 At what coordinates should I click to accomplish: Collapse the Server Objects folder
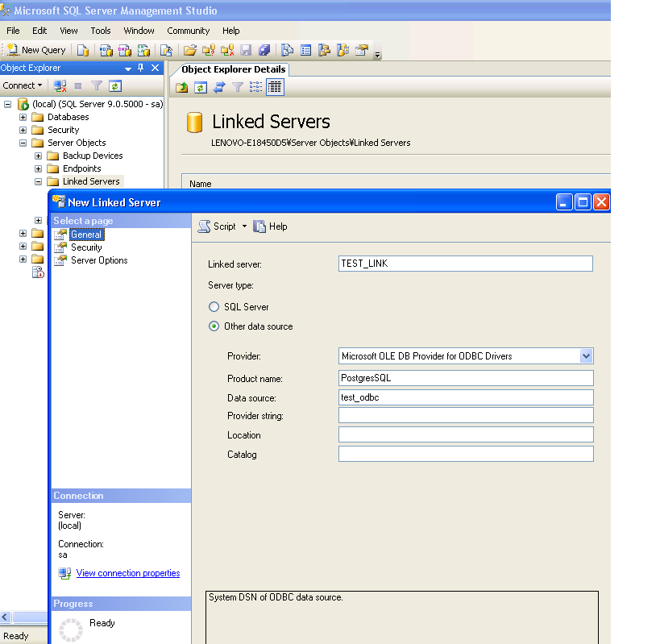(23, 143)
